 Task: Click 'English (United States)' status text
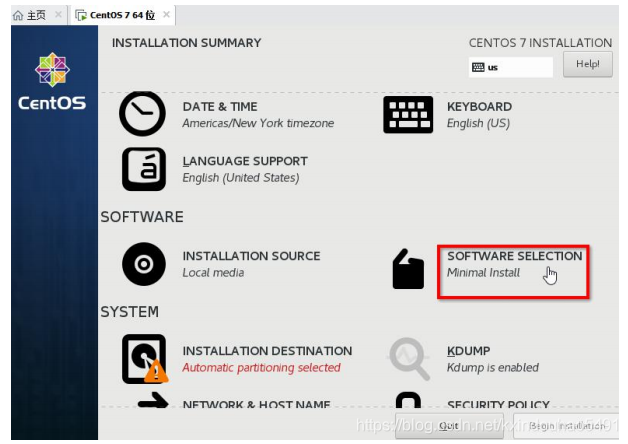pyautogui.click(x=241, y=178)
